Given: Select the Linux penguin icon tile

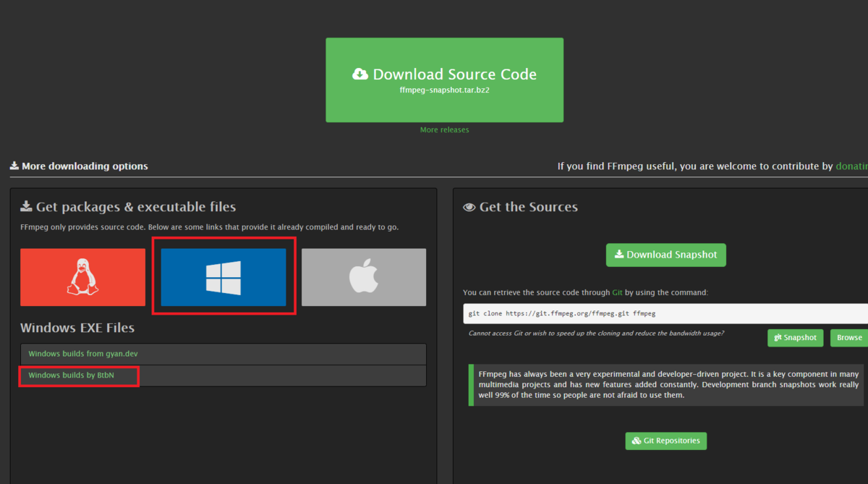Looking at the screenshot, I should tap(82, 277).
